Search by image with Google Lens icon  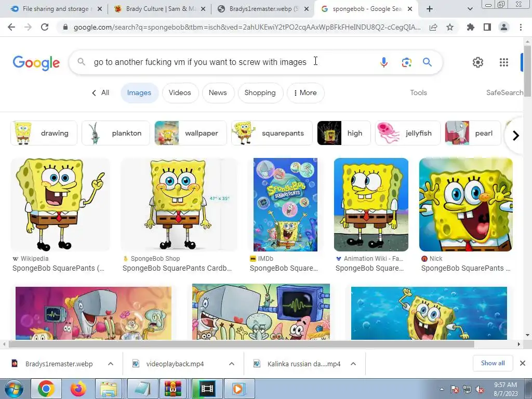[x=406, y=62]
